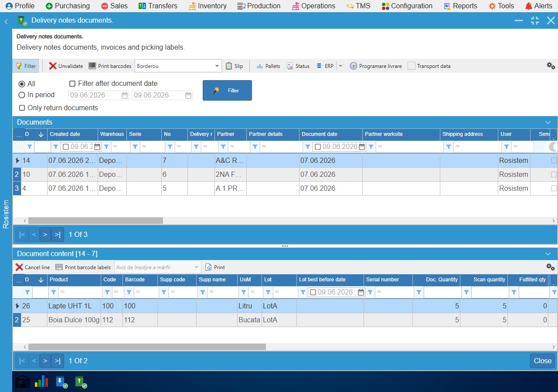Screen dimensions: 558x392
Task: Click the Unvalidate toolbar icon
Action: tap(53, 66)
